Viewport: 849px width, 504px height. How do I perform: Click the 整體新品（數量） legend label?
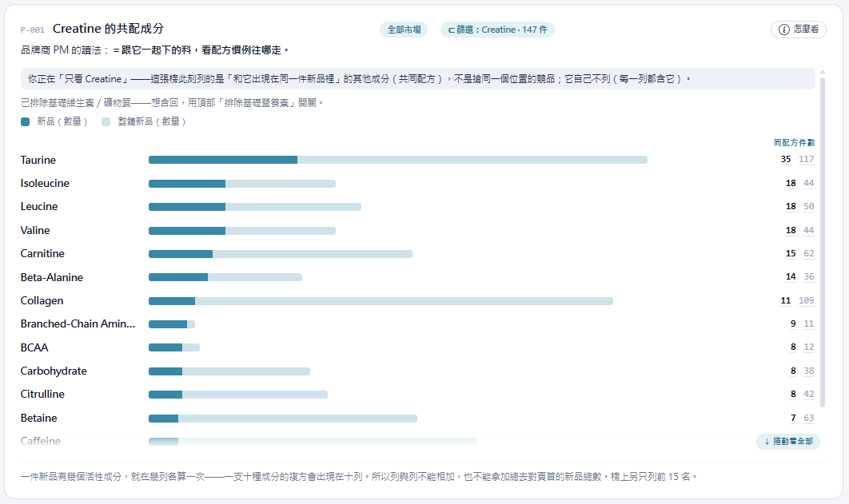[x=152, y=121]
